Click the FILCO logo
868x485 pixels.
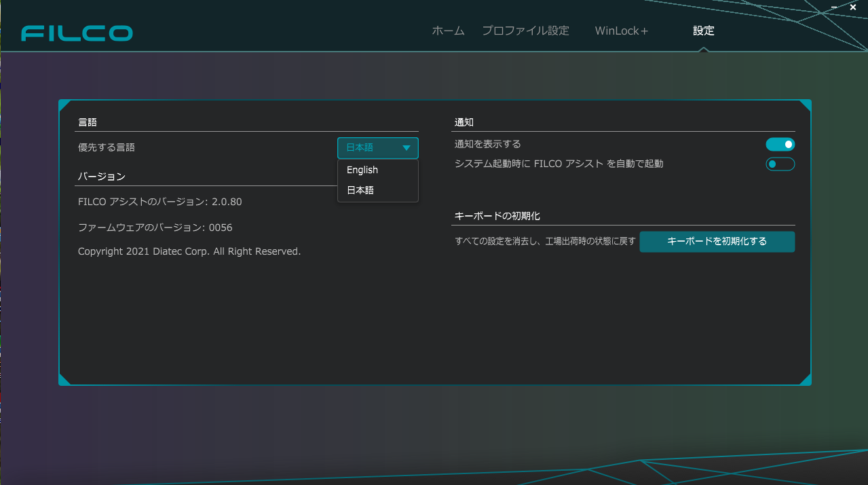[76, 33]
